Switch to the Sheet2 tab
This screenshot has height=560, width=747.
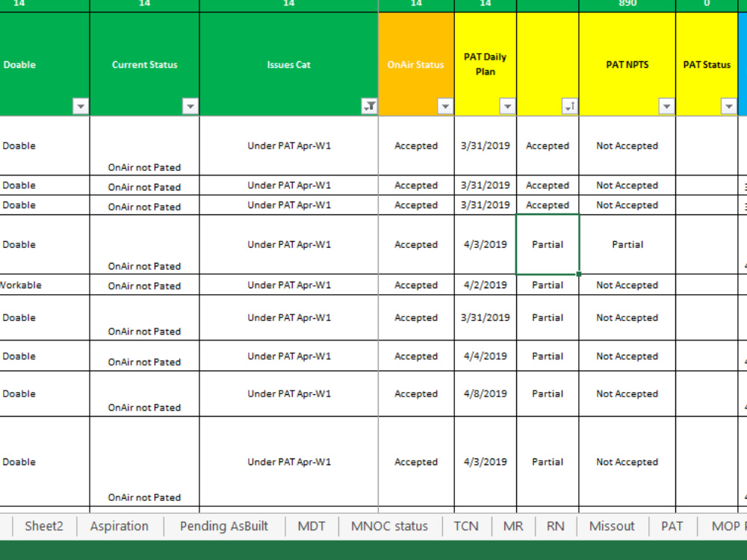[44, 526]
